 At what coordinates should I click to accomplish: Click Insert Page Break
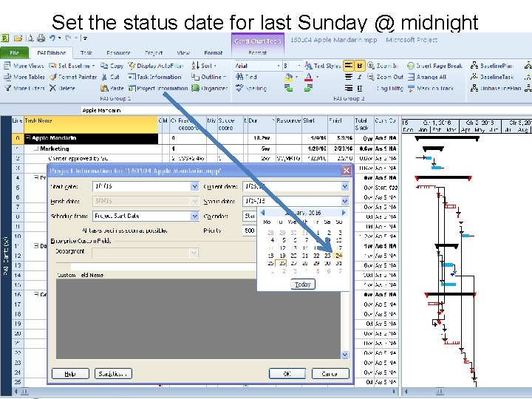click(434, 66)
